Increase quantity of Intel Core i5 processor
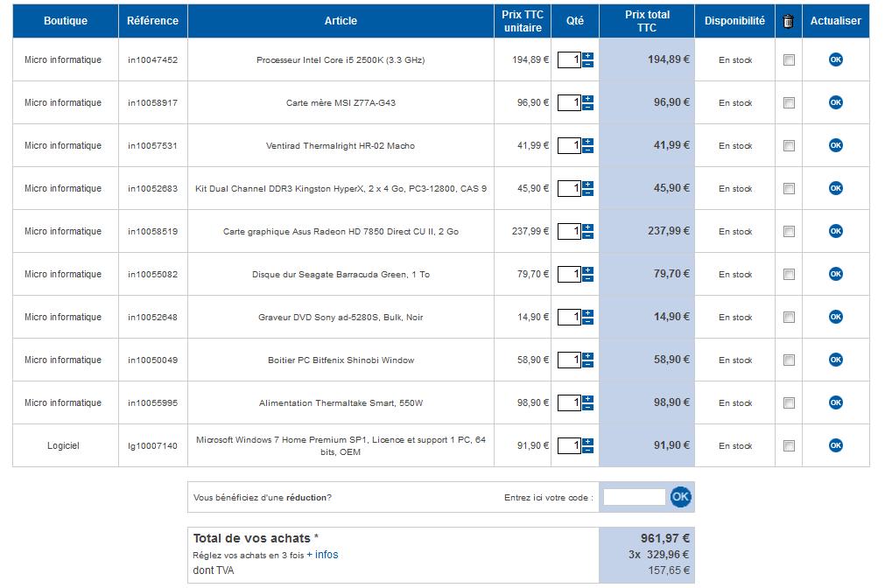Image resolution: width=885 pixels, height=588 pixels. click(587, 55)
